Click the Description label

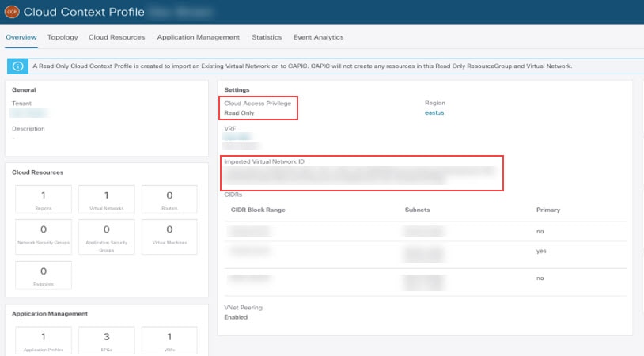(28, 129)
